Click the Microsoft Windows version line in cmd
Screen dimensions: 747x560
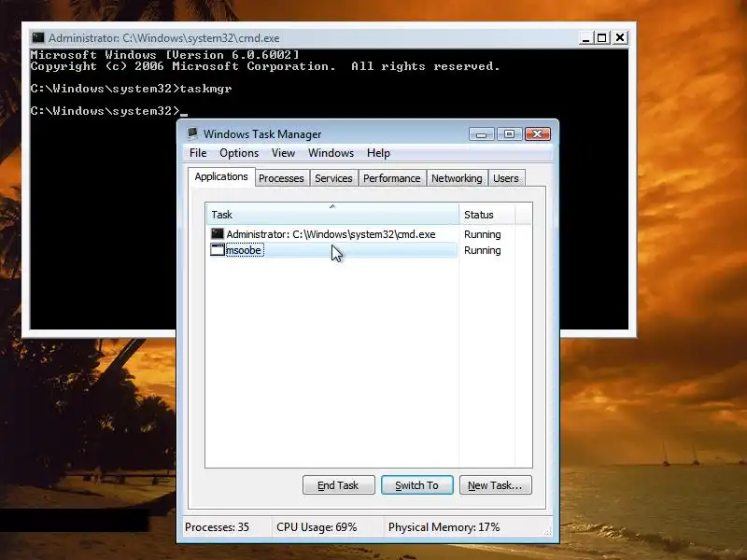click(x=165, y=55)
